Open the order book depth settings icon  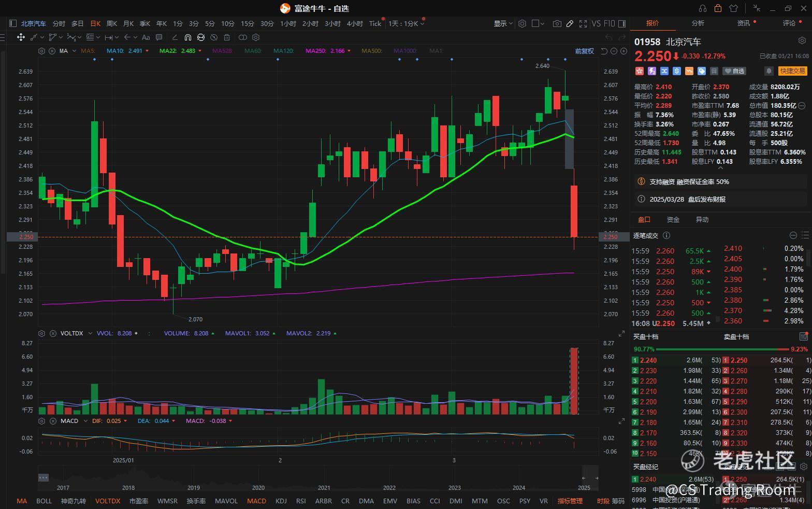pyautogui.click(x=804, y=336)
